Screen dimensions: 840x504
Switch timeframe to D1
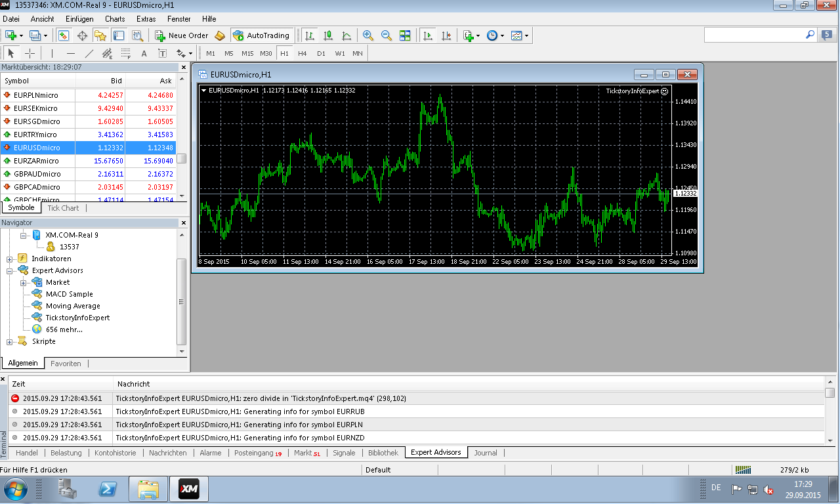[x=321, y=53]
